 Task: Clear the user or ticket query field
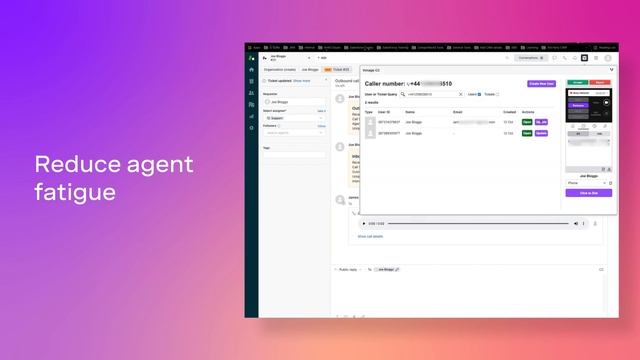[x=461, y=94]
